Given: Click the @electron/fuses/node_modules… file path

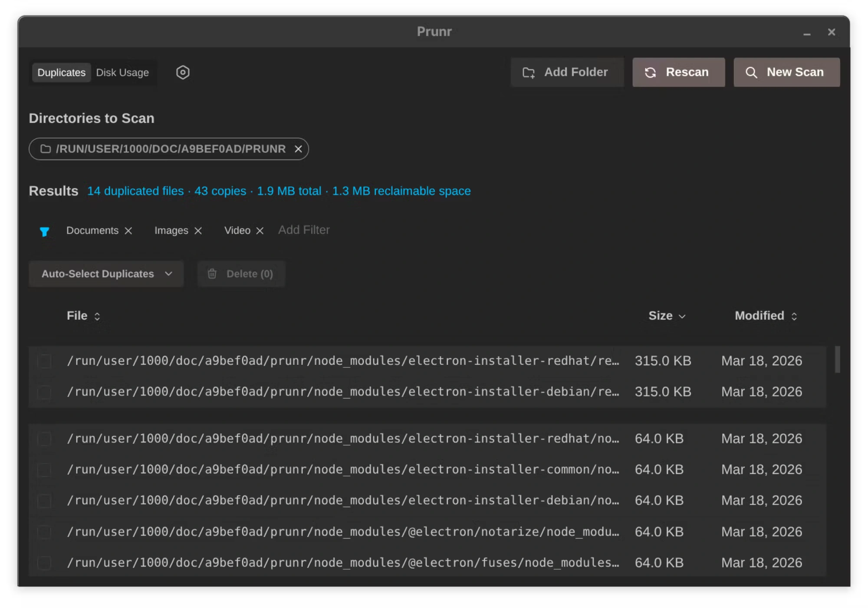Looking at the screenshot, I should click(343, 562).
